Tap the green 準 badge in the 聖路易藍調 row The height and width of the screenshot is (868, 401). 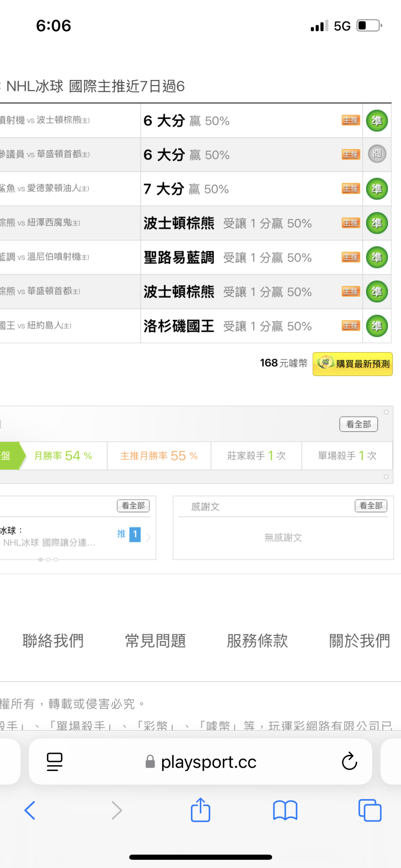(x=377, y=257)
